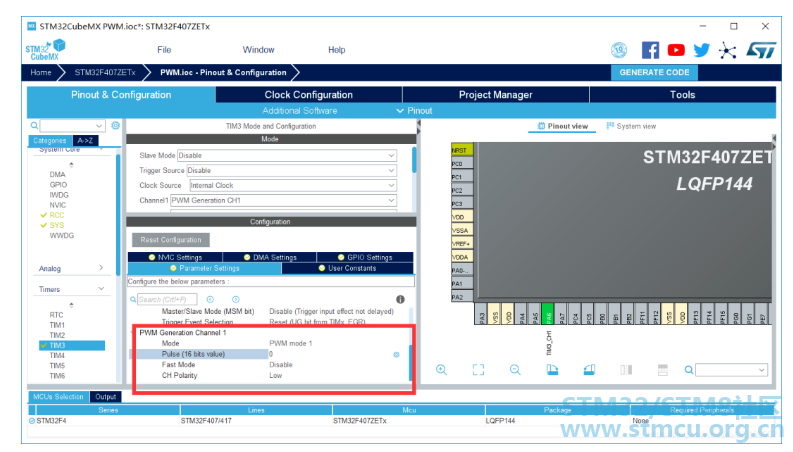Screen dimensions: 793x452
Task: Click the peripheral search magnifier icon
Action: pyautogui.click(x=34, y=125)
